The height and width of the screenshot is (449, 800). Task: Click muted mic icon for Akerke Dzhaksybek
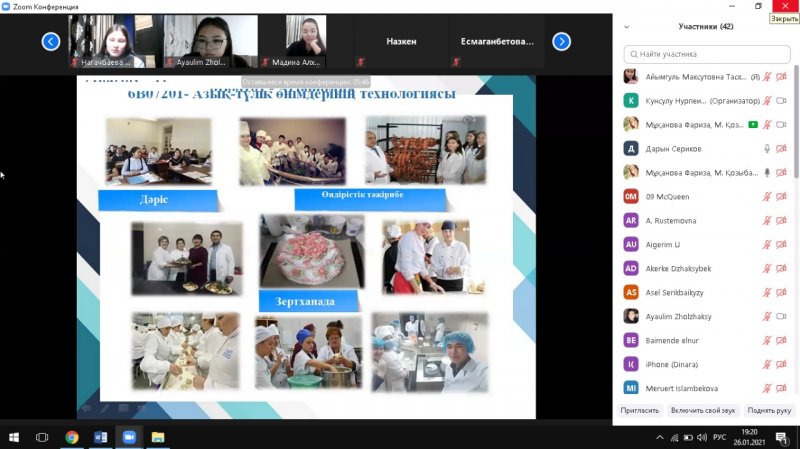tap(767, 268)
